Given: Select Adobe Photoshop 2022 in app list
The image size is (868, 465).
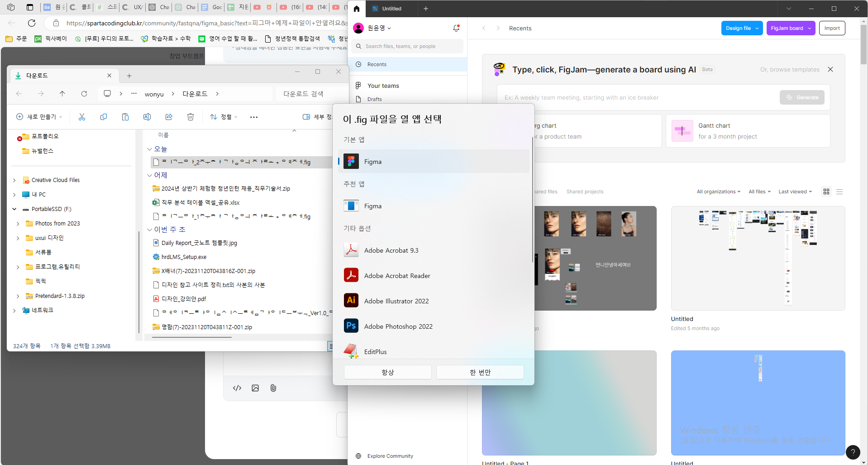Looking at the screenshot, I should 434,326.
